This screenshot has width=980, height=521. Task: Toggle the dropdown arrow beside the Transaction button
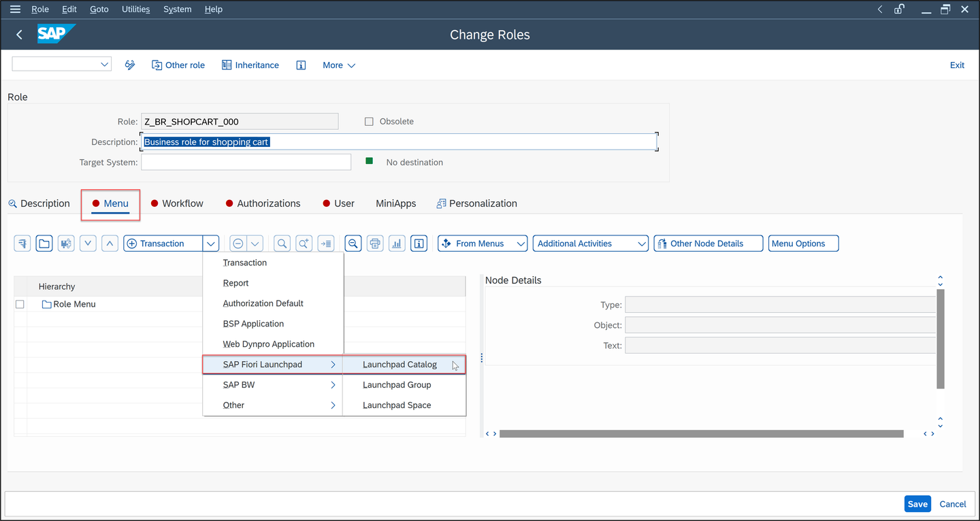(211, 243)
